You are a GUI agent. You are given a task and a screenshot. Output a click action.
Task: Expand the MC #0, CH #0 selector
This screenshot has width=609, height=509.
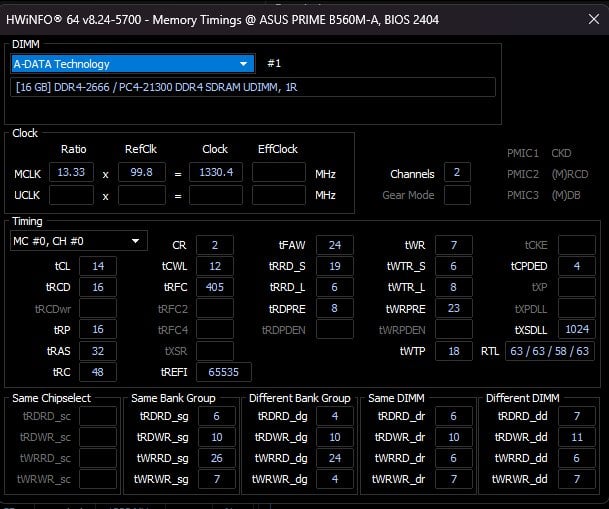tap(78, 241)
